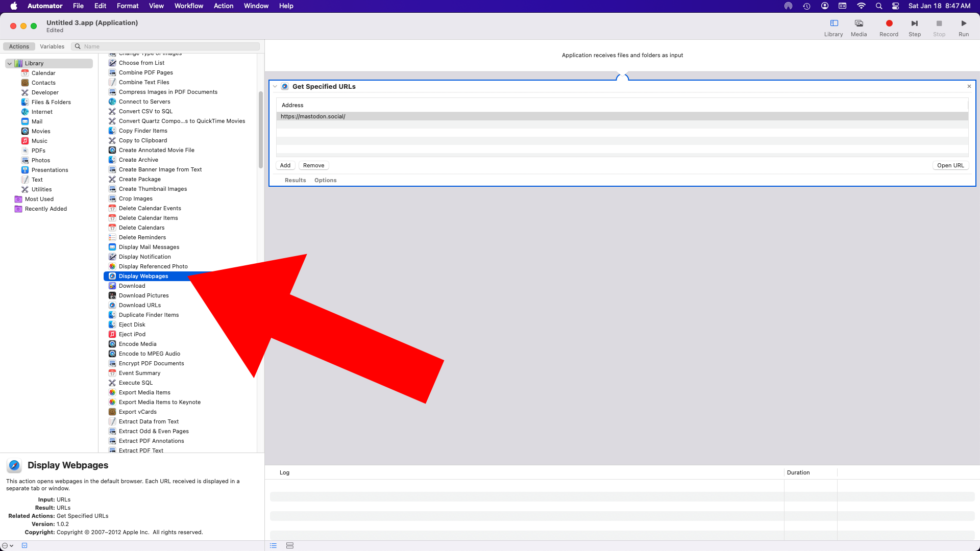Viewport: 980px width, 551px height.
Task: Collapse the Library tree
Action: click(10, 63)
